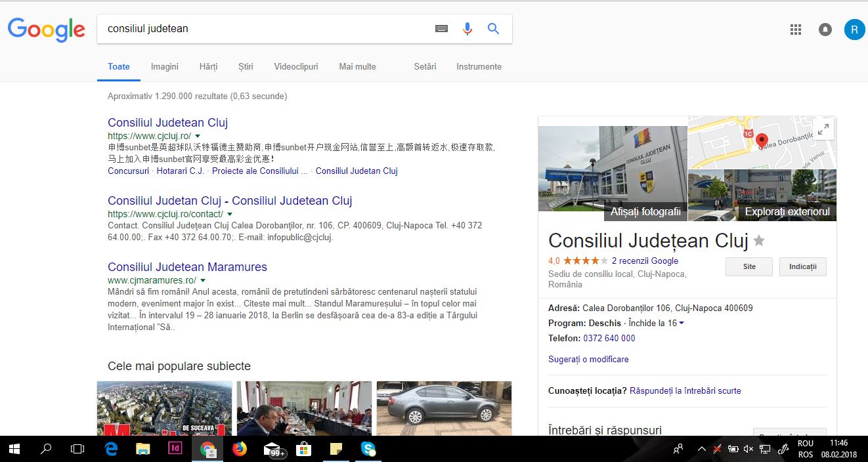Open the Mai multe search menu
The height and width of the screenshot is (462, 868).
(357, 66)
